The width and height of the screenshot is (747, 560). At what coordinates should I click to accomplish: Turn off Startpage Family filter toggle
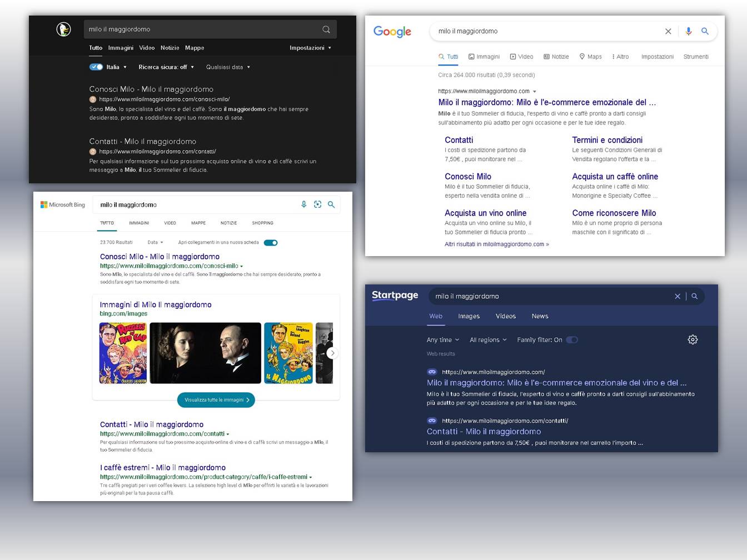[572, 339]
